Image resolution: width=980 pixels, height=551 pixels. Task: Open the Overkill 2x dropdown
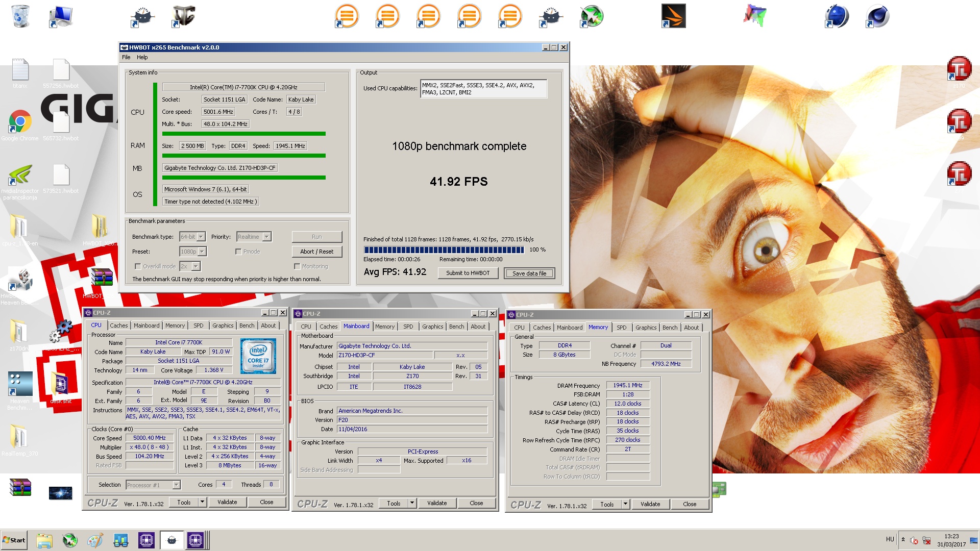click(190, 266)
